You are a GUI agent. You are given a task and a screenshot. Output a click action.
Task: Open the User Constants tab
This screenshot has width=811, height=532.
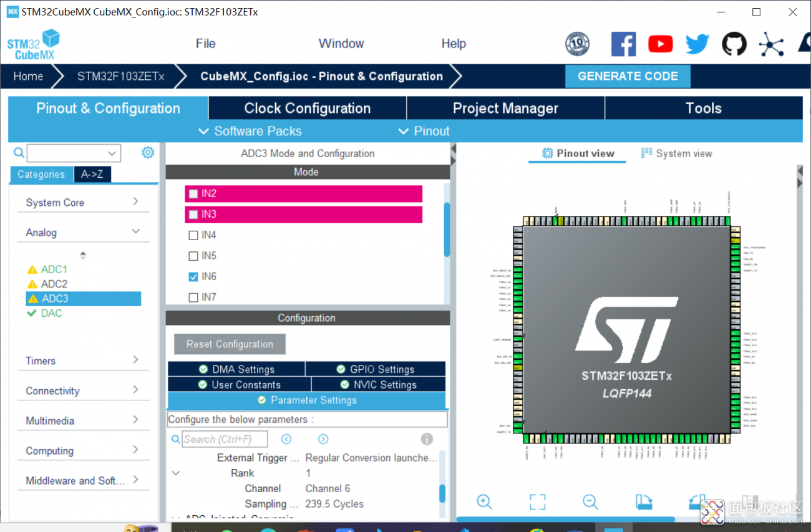point(240,385)
